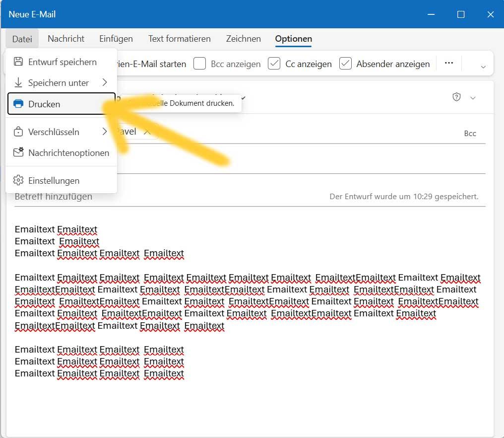Image resolution: width=504 pixels, height=438 pixels.
Task: Open the Text formatieren tab
Action: [x=179, y=38]
